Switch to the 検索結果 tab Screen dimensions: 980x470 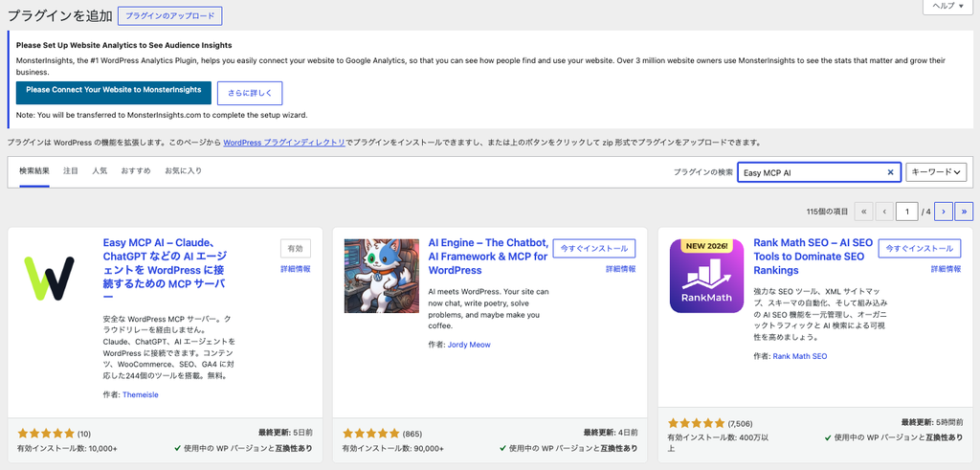pyautogui.click(x=34, y=170)
